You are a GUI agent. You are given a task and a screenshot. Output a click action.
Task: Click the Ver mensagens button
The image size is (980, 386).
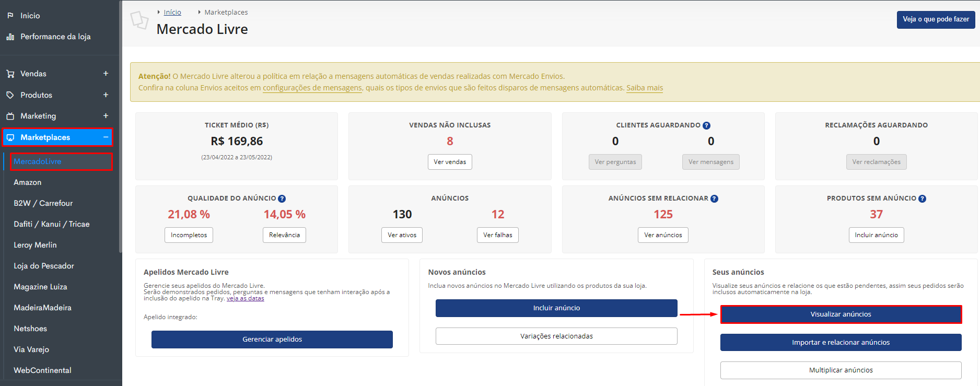pyautogui.click(x=711, y=162)
